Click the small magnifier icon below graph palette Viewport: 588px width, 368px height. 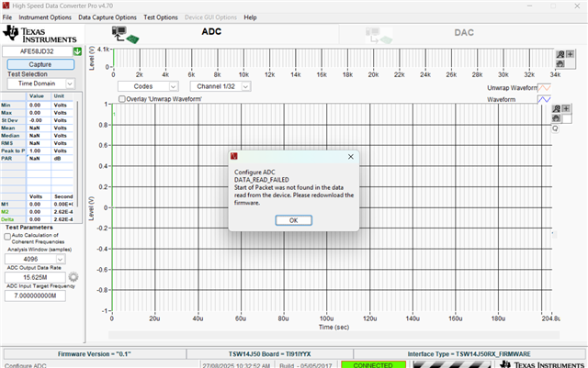point(555,128)
